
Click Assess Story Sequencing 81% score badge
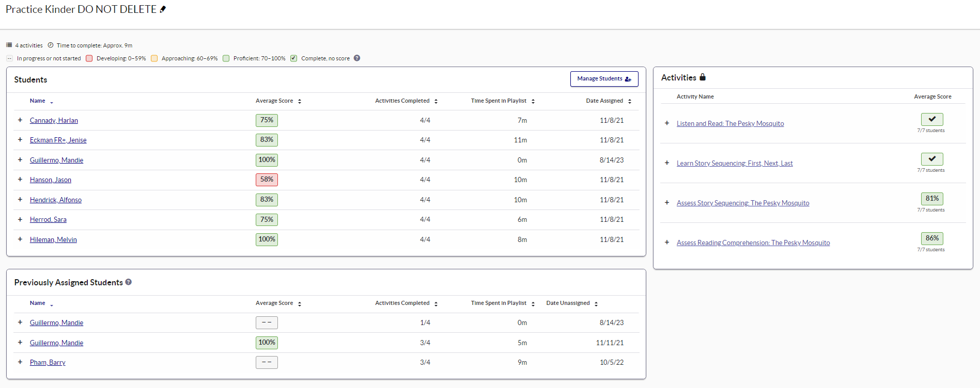(932, 199)
